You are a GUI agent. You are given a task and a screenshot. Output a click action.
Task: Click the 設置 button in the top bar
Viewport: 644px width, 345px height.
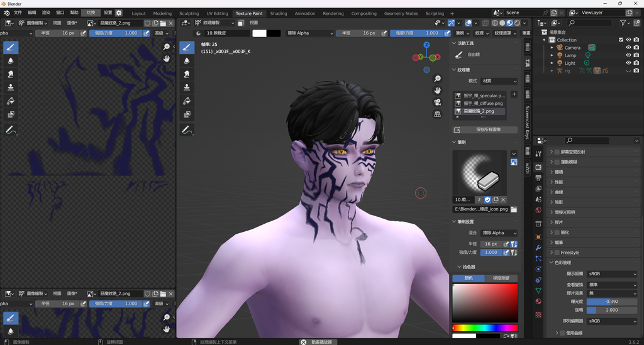point(108,13)
